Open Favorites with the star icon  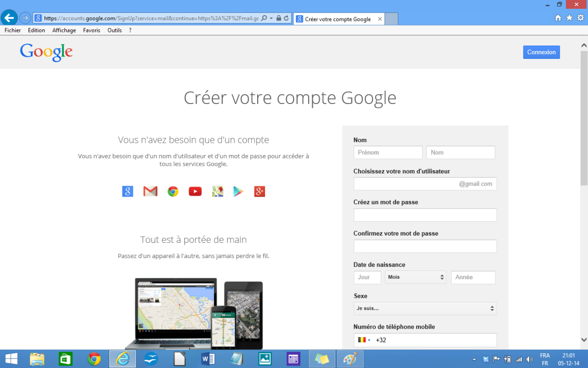(x=569, y=18)
